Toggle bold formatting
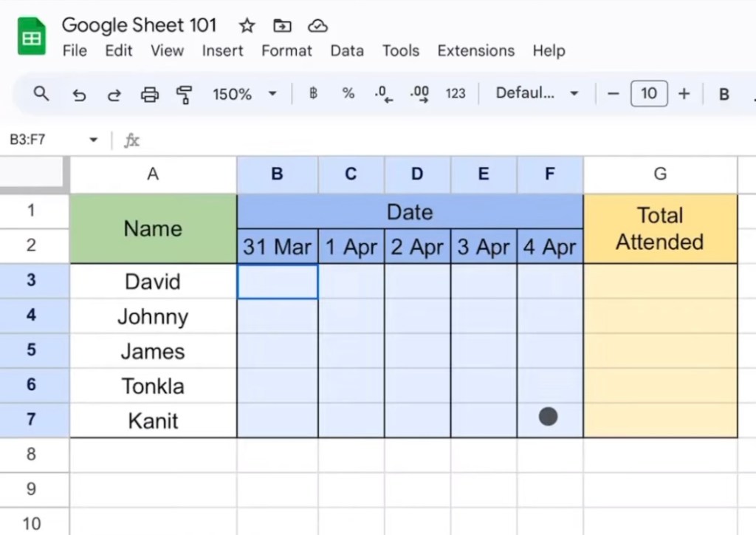The image size is (756, 535). 724,94
